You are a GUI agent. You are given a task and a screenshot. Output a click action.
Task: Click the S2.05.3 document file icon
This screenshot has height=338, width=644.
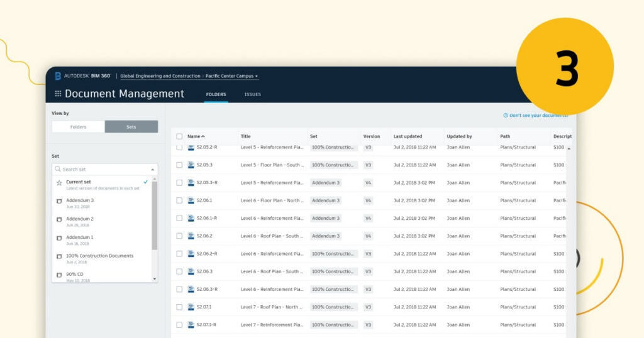[x=191, y=165]
